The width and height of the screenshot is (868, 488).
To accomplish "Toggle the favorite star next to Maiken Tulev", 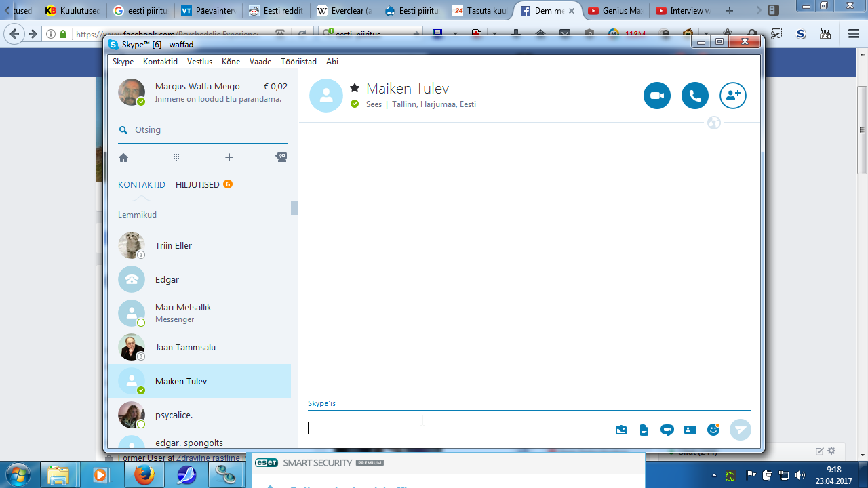I will point(355,88).
